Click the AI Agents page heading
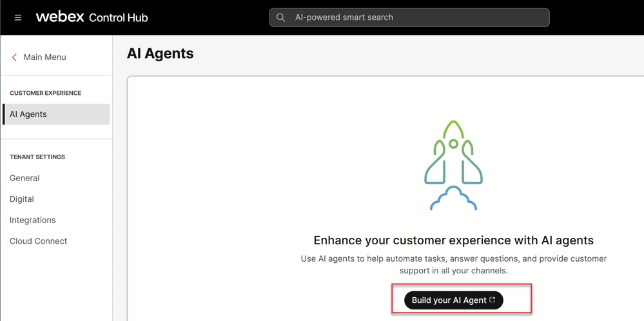The image size is (644, 321). [x=161, y=53]
